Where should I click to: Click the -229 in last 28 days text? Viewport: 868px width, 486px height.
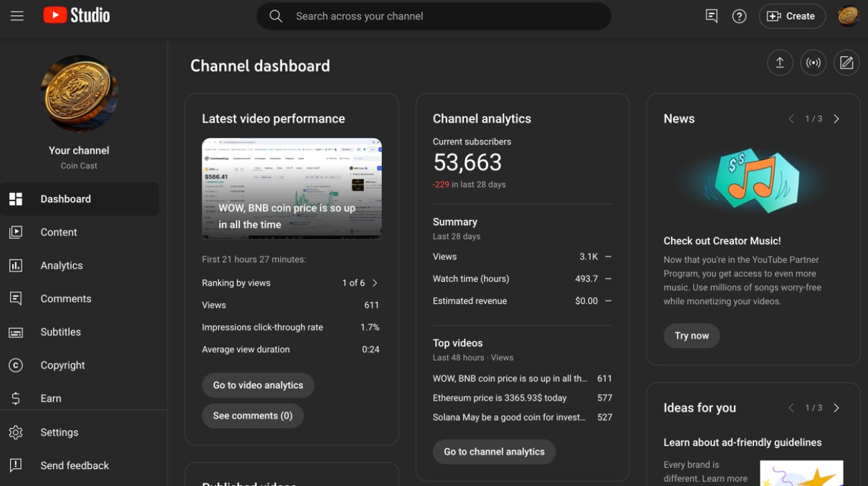[469, 184]
